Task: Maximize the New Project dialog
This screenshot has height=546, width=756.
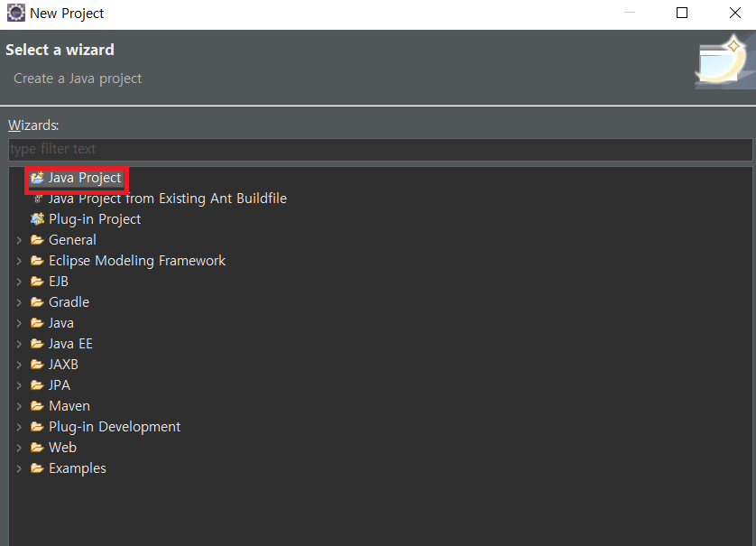Action: [682, 13]
